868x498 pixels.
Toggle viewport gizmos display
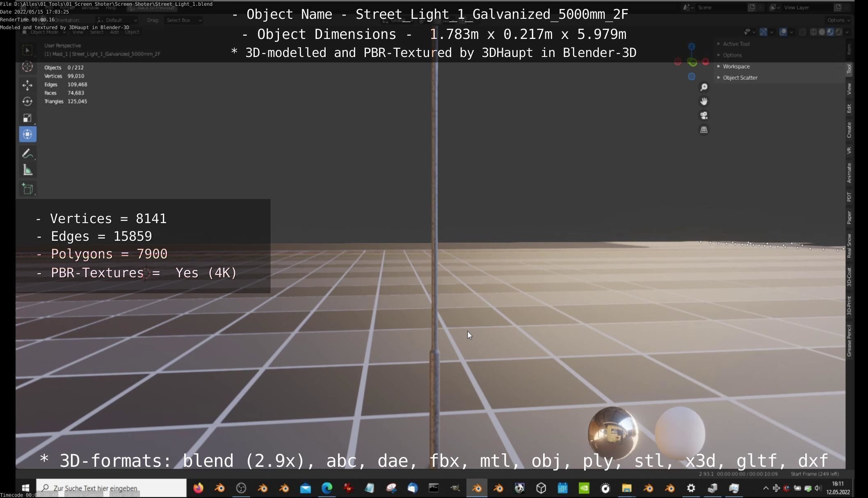tap(763, 32)
